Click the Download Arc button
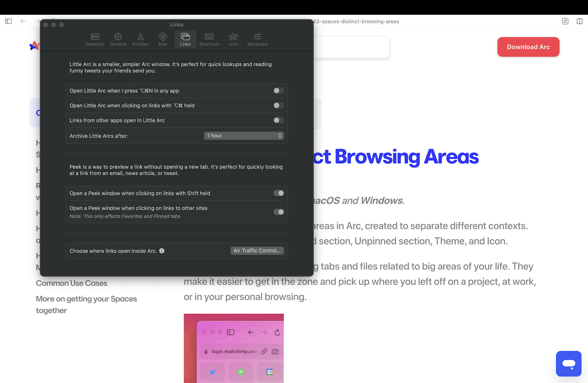Viewport: 588px width, 383px height. pyautogui.click(x=528, y=47)
